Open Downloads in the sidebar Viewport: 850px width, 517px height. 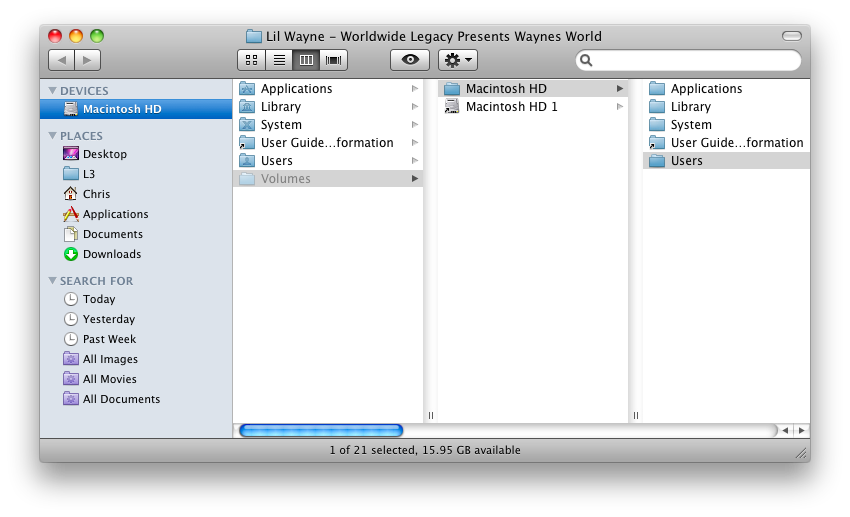pos(136,254)
